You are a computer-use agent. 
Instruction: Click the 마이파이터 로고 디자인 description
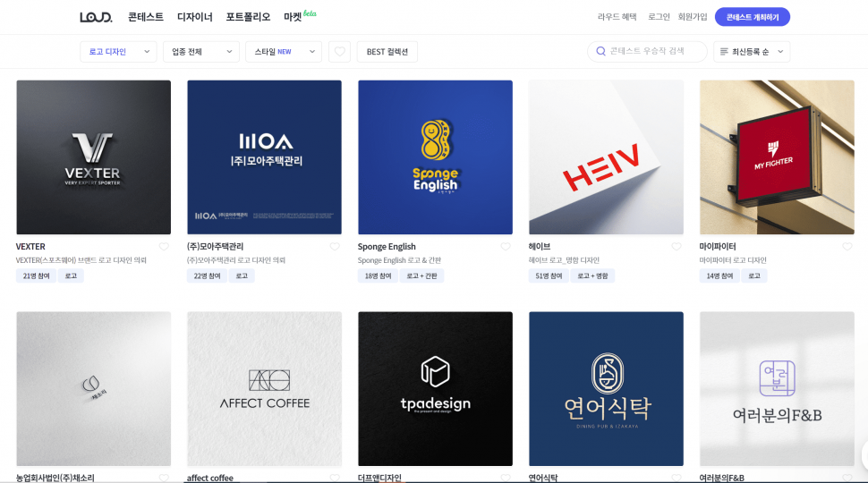click(733, 260)
